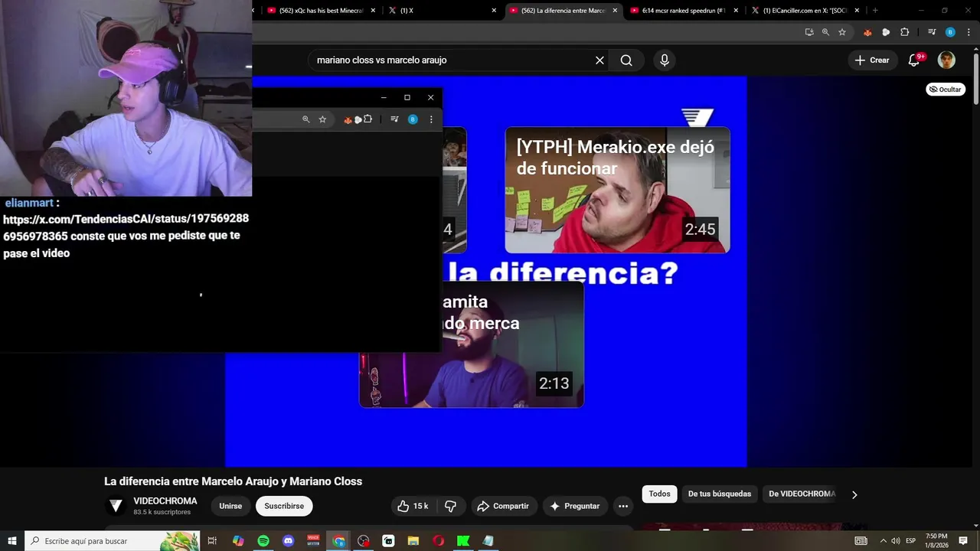Click the 83.5 k suscriptores text
The image size is (980, 551).
(162, 512)
